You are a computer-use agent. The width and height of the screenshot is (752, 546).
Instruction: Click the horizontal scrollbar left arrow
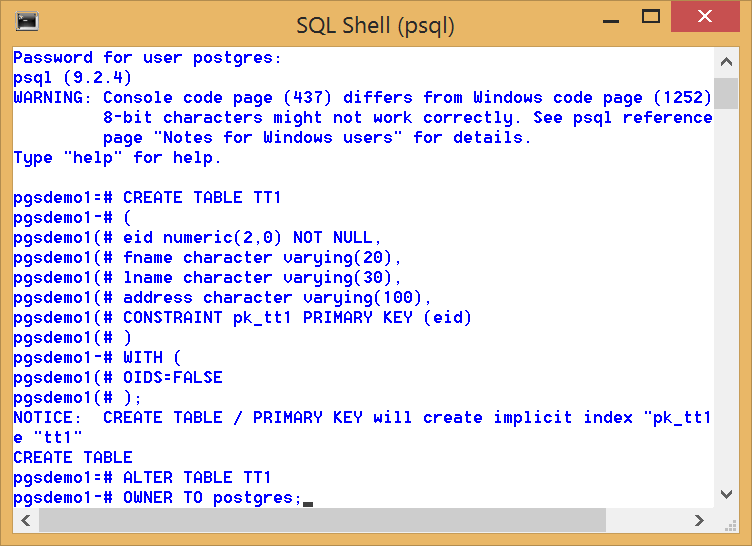[25, 521]
